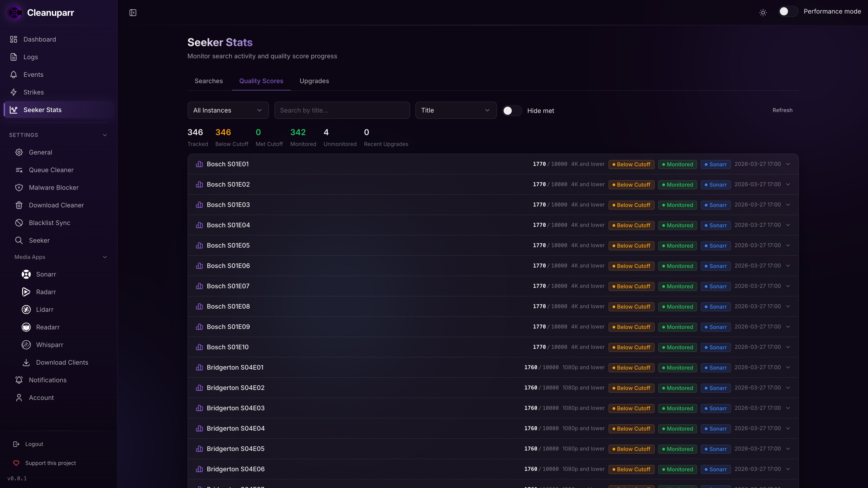Expand the Bosch S01E01 row chevron

(788, 164)
